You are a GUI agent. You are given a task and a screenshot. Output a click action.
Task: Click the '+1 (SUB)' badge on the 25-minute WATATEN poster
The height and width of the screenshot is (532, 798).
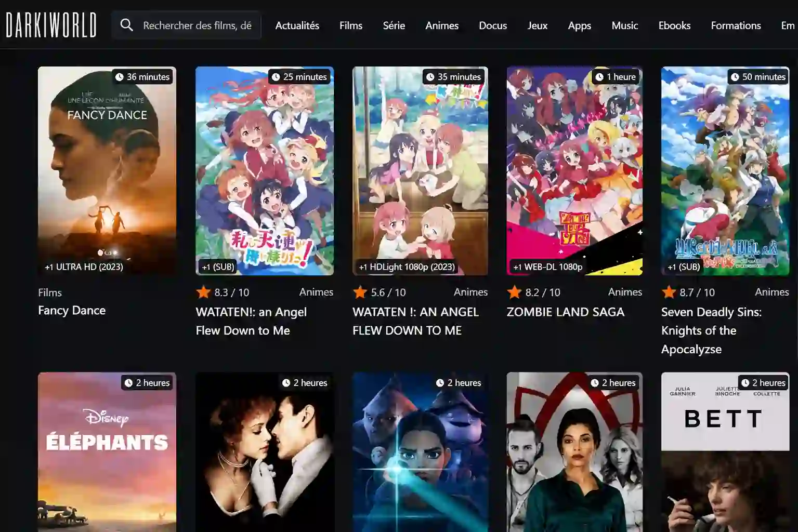[x=218, y=267]
